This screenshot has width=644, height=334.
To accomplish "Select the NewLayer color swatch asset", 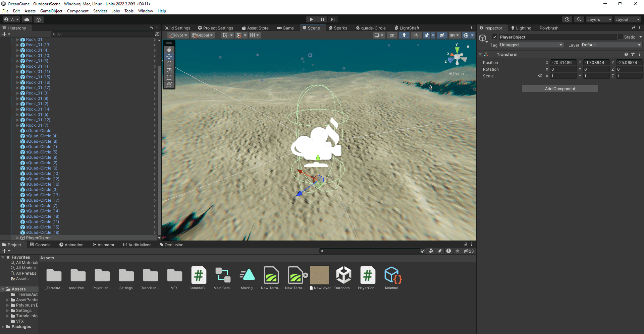I will click(320, 275).
